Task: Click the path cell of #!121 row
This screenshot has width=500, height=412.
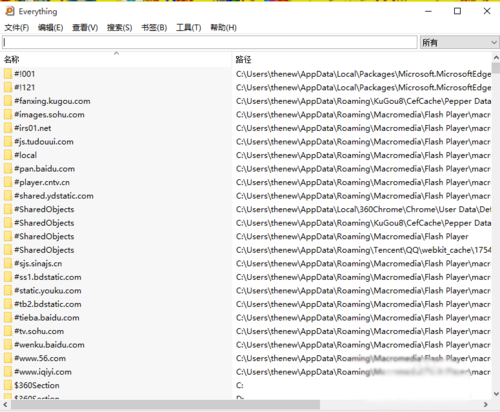Action: point(363,87)
